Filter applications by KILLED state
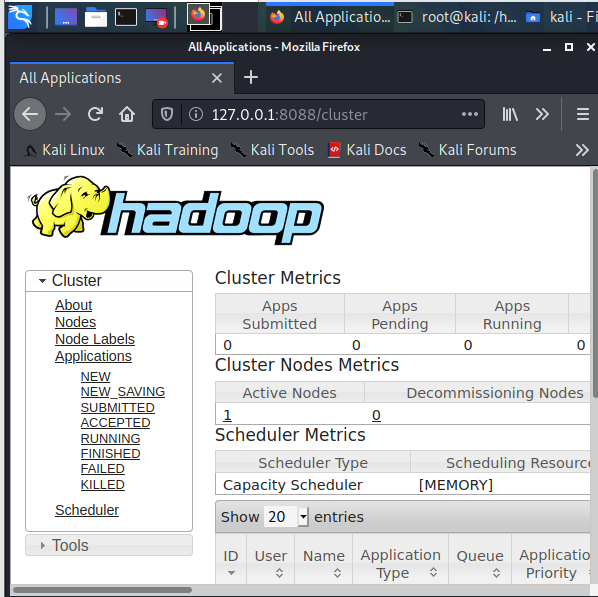Viewport: 598px width, 597px height. click(103, 484)
